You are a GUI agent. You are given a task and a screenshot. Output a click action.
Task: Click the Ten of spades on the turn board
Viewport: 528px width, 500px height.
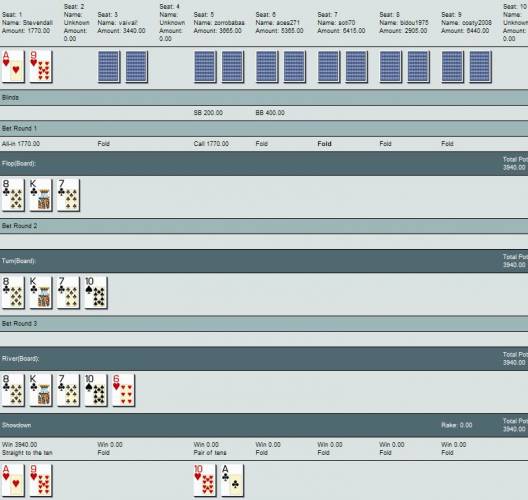tap(96, 292)
